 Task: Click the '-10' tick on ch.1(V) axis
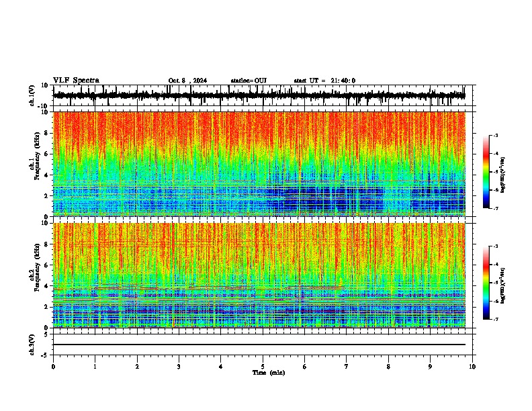coord(44,106)
